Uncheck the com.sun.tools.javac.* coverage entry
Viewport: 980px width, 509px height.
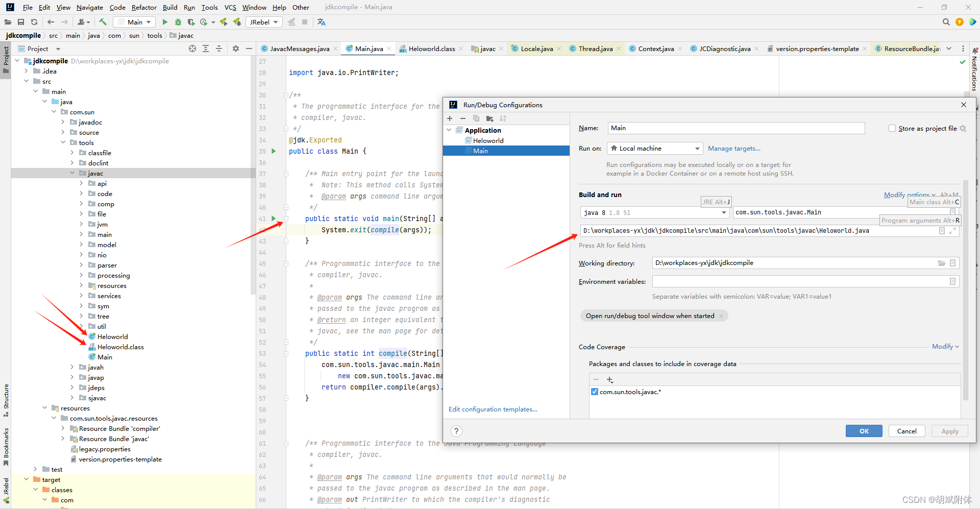pyautogui.click(x=595, y=392)
